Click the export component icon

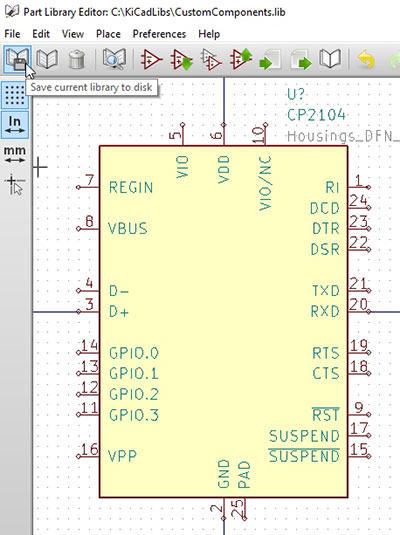pyautogui.click(x=301, y=59)
